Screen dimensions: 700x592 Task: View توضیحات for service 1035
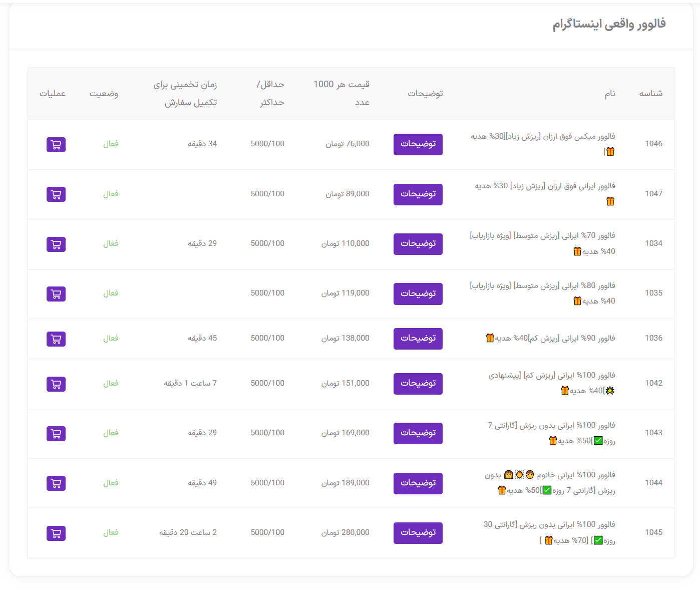pyautogui.click(x=418, y=294)
